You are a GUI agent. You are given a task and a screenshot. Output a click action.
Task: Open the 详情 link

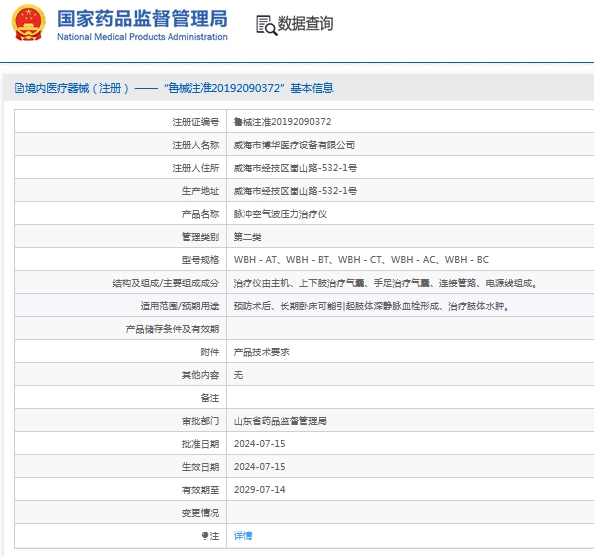click(243, 536)
